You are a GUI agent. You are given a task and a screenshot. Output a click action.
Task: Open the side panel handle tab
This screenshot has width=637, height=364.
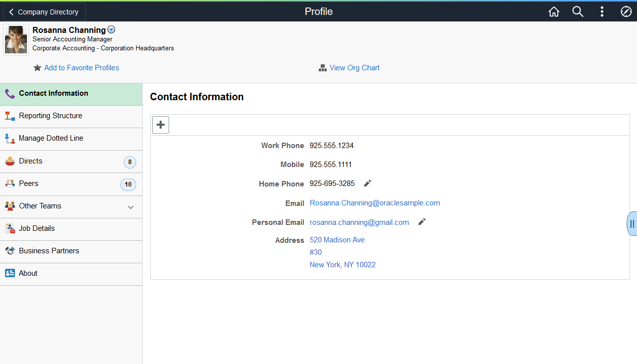click(x=632, y=223)
